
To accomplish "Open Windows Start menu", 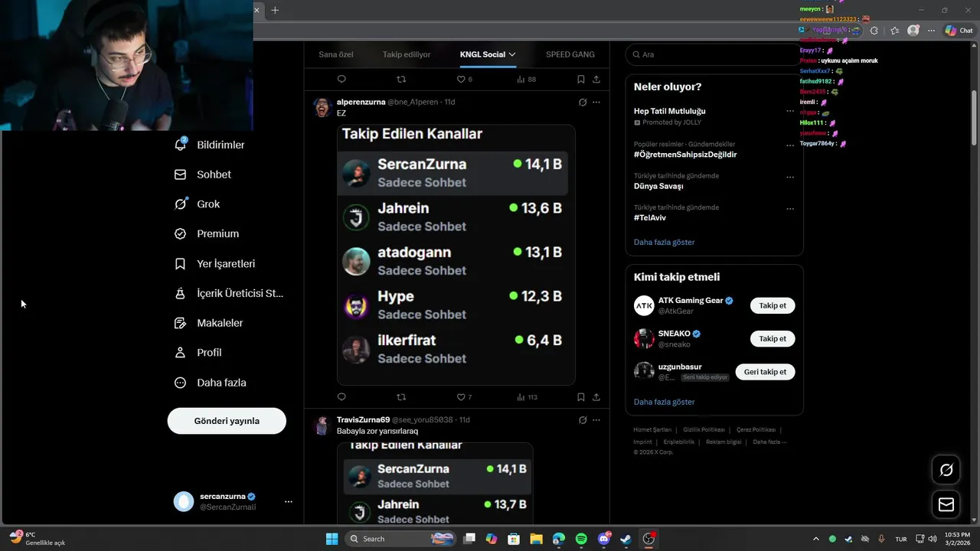I will (x=332, y=539).
